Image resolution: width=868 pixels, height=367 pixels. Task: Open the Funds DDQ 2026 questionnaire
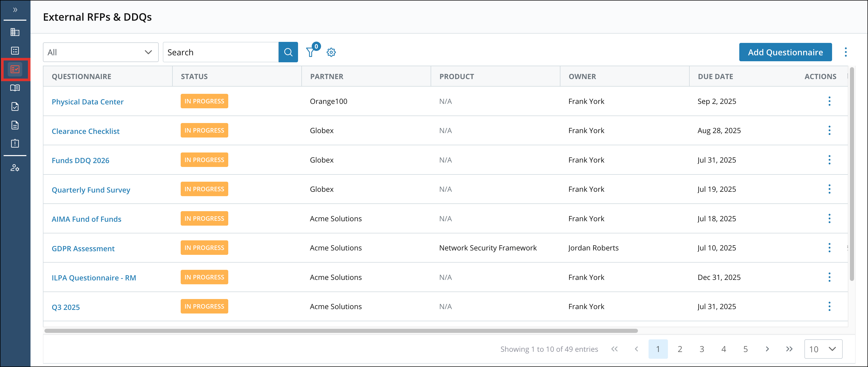click(81, 160)
